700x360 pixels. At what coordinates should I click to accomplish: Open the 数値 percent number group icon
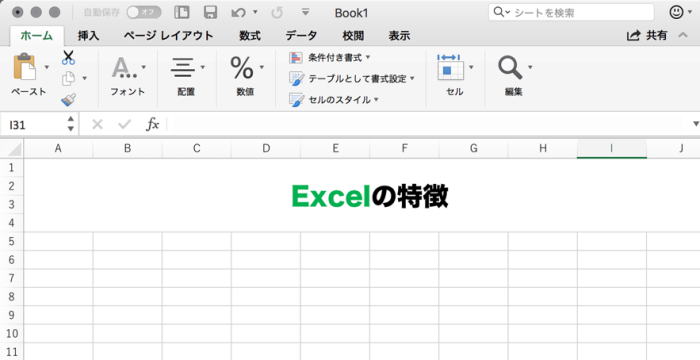point(242,67)
